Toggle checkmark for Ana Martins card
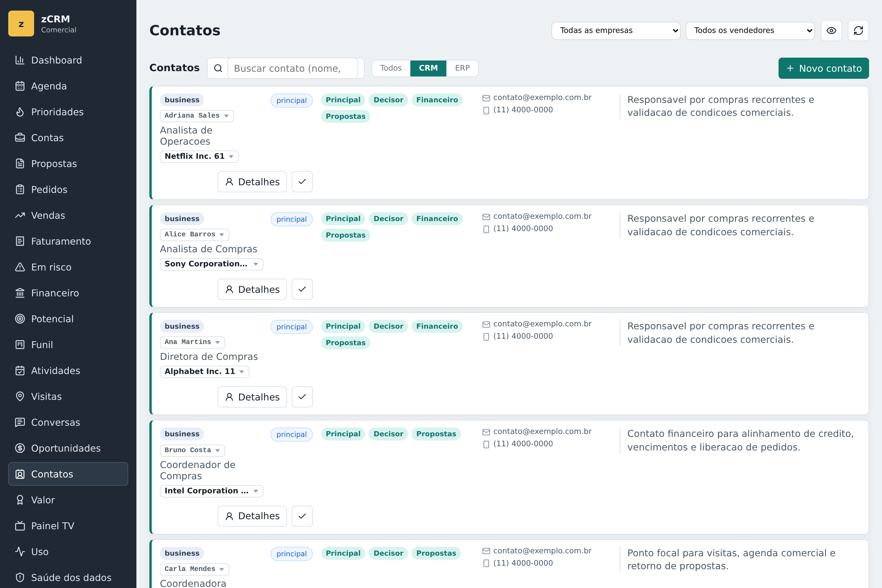This screenshot has height=588, width=882. tap(302, 397)
